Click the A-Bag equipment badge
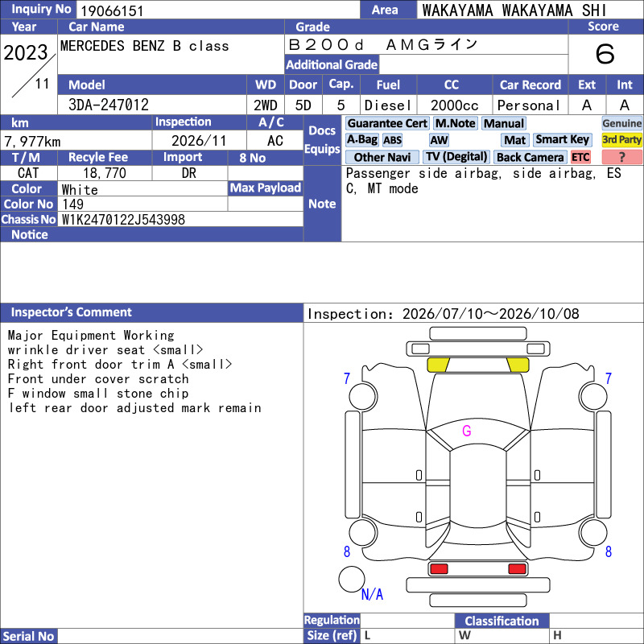Viewport: 644px width, 644px height. click(x=361, y=139)
